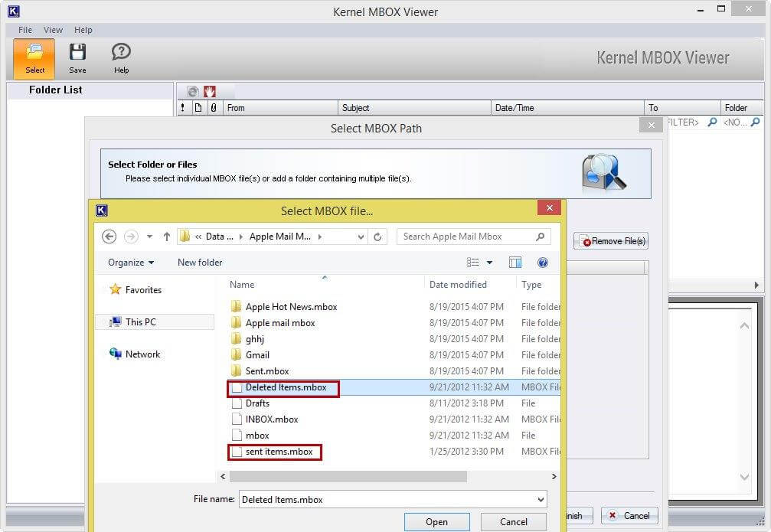Open the File menu
771x532 pixels.
tap(25, 30)
